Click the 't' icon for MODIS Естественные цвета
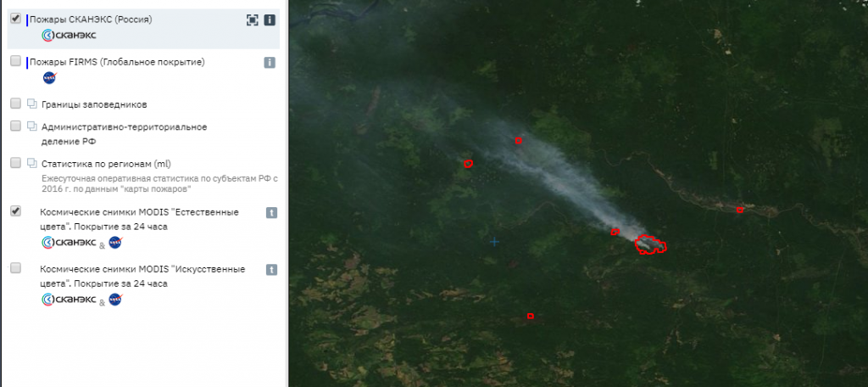 [x=271, y=213]
